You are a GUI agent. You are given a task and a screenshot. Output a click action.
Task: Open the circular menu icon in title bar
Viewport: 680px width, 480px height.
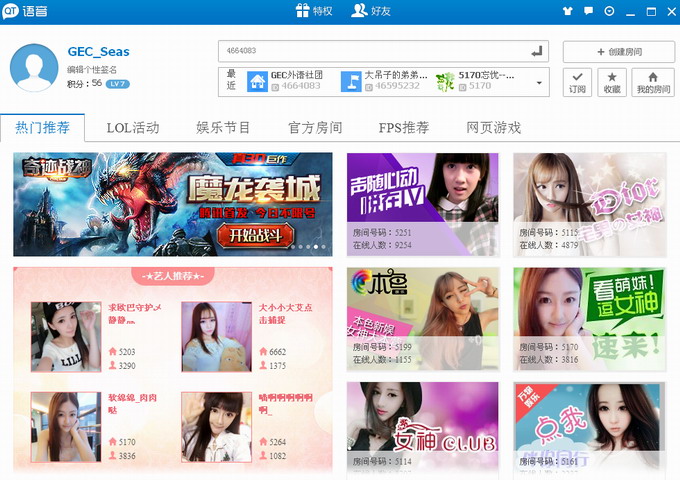click(x=609, y=11)
